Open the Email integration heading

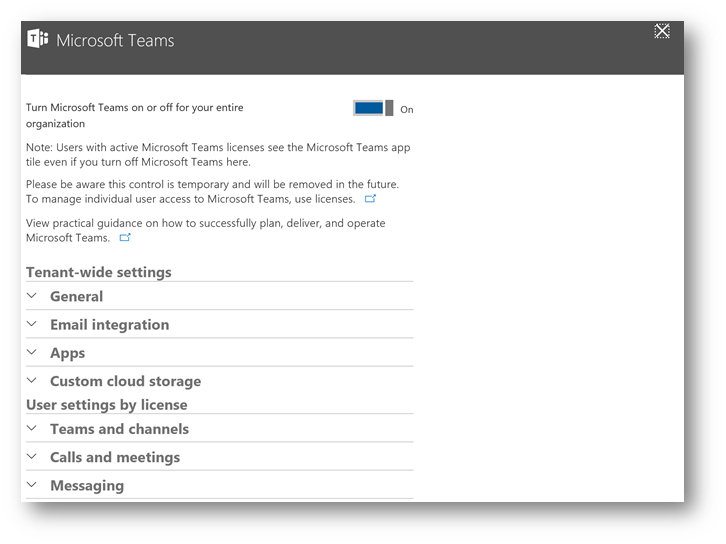[x=110, y=325]
